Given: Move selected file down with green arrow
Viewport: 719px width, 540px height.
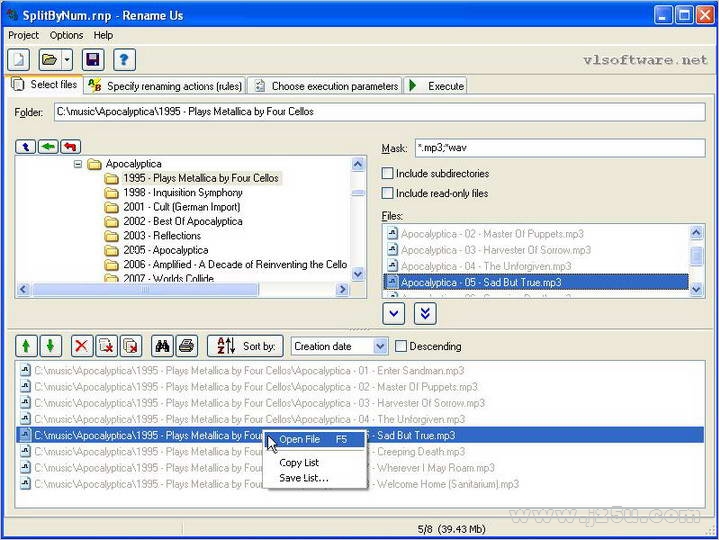Looking at the screenshot, I should (50, 346).
